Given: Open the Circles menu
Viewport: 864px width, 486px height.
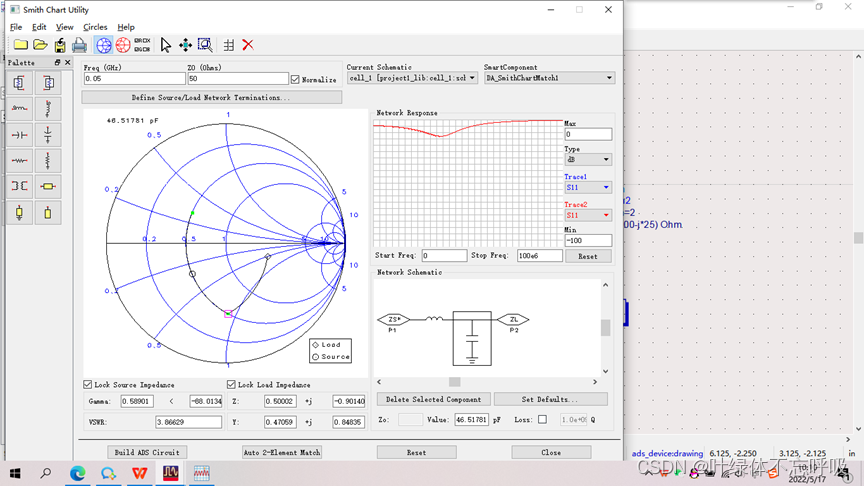Looking at the screenshot, I should click(x=95, y=27).
